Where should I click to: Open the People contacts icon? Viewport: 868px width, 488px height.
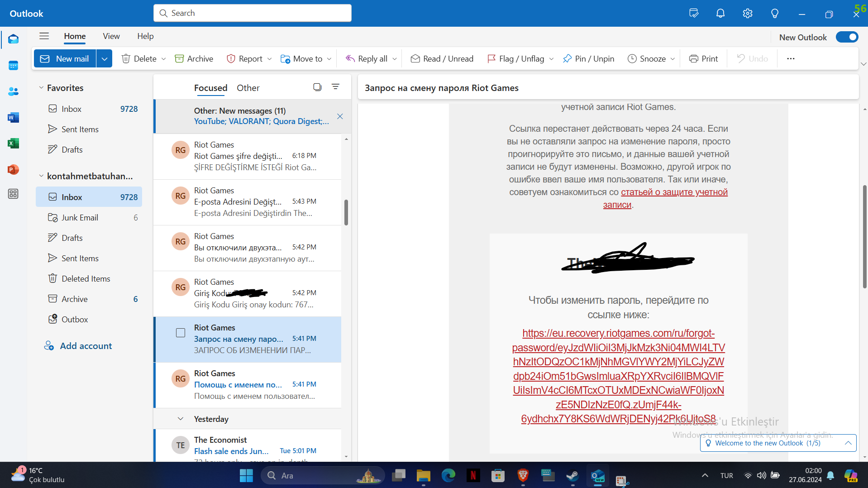click(13, 91)
